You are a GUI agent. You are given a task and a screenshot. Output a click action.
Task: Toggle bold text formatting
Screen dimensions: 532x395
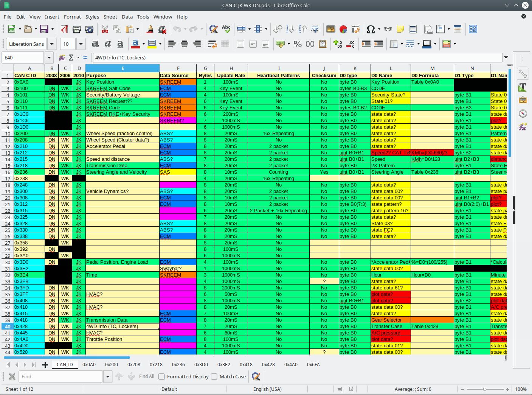click(95, 44)
